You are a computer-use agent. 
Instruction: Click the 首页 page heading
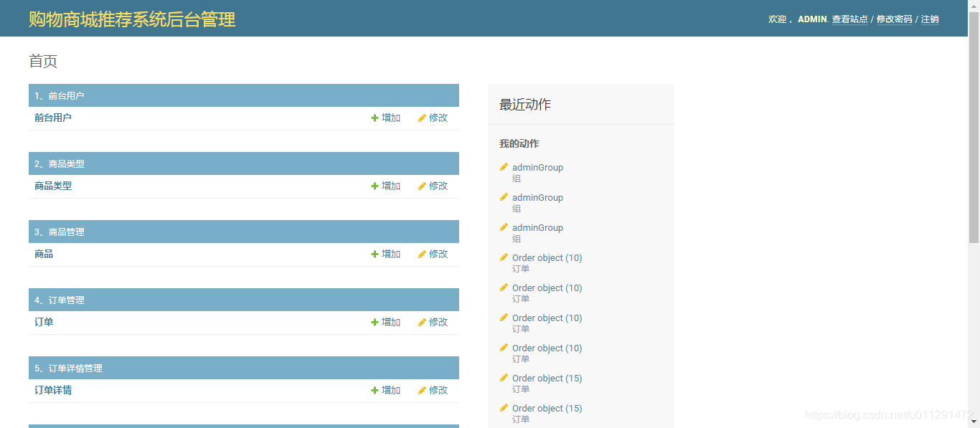click(43, 61)
